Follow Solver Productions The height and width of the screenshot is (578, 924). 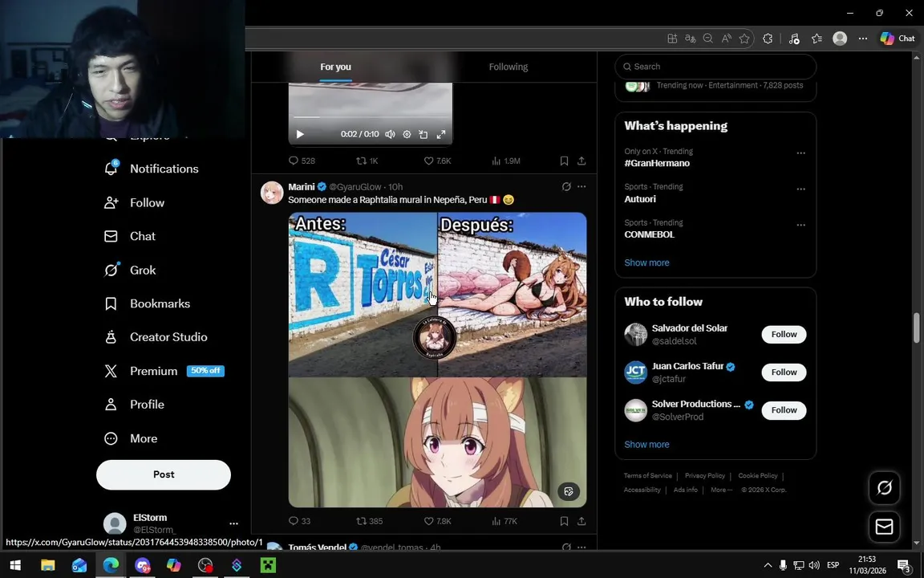click(784, 410)
